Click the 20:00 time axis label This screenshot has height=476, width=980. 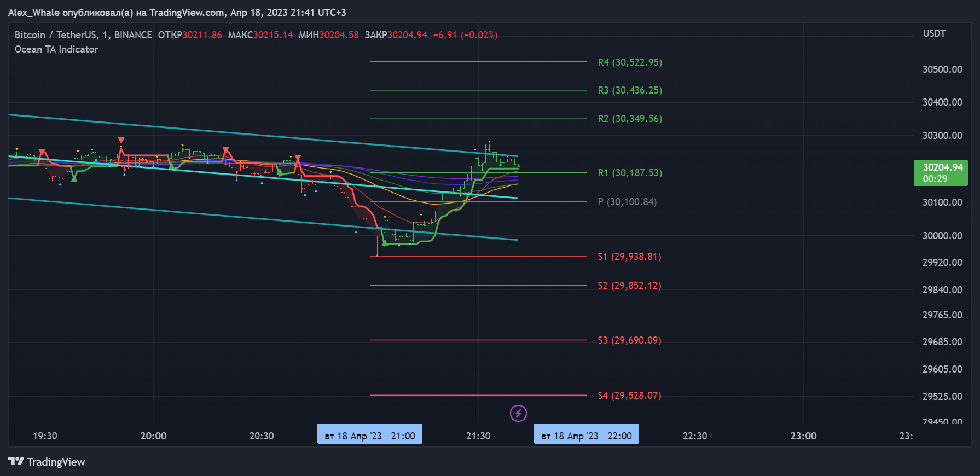point(153,436)
